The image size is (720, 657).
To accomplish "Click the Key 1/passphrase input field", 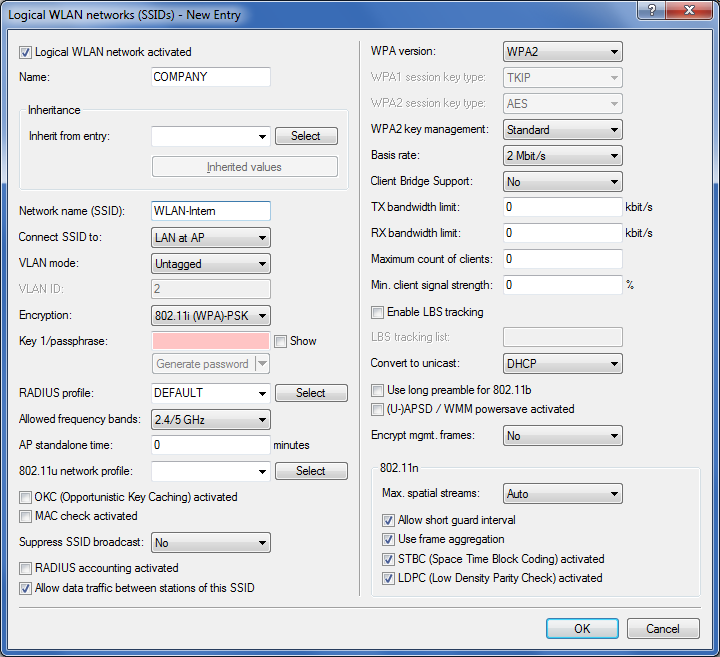I will (x=211, y=341).
